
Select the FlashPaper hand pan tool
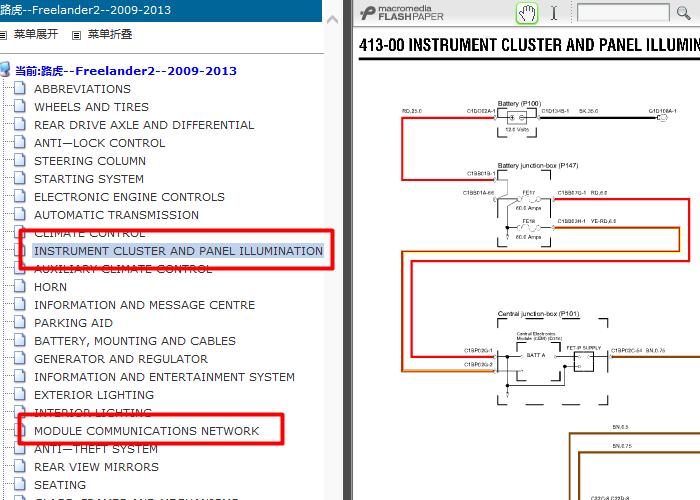tap(527, 13)
